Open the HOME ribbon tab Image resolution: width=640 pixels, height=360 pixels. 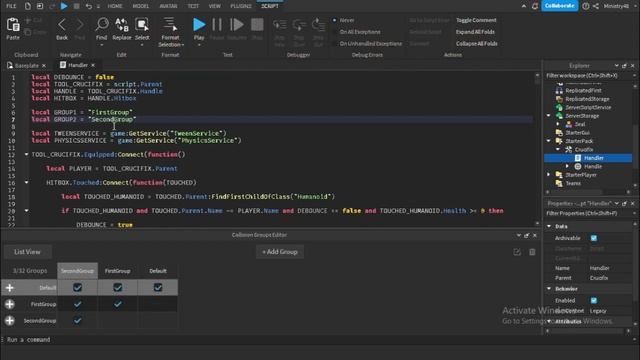115,6
